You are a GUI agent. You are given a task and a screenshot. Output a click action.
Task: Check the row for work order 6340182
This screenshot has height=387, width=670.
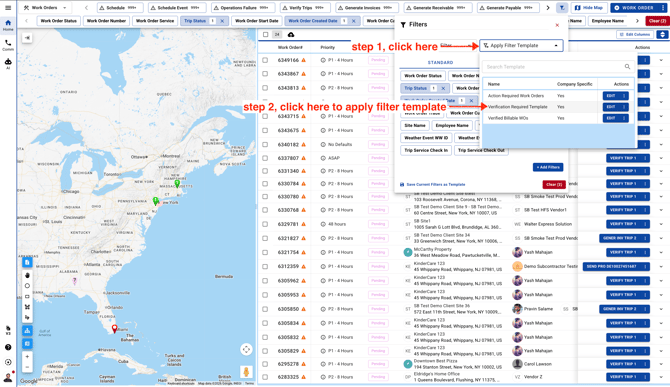click(265, 144)
